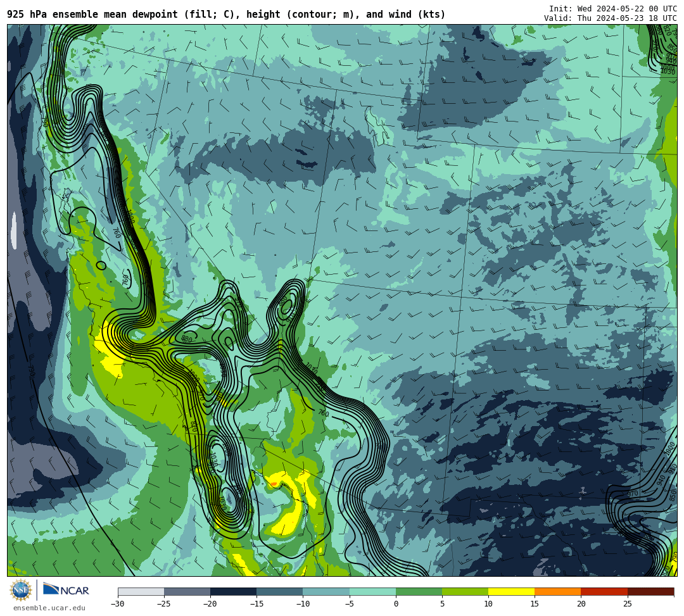The height and width of the screenshot is (616, 684).
Task: Click the -30 colorbar tick label
Action: [118, 604]
